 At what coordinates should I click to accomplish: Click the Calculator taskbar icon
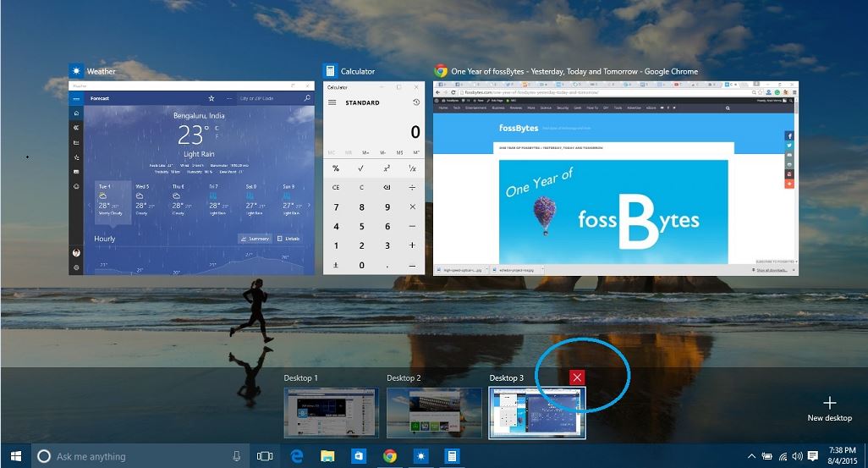pyautogui.click(x=452, y=456)
